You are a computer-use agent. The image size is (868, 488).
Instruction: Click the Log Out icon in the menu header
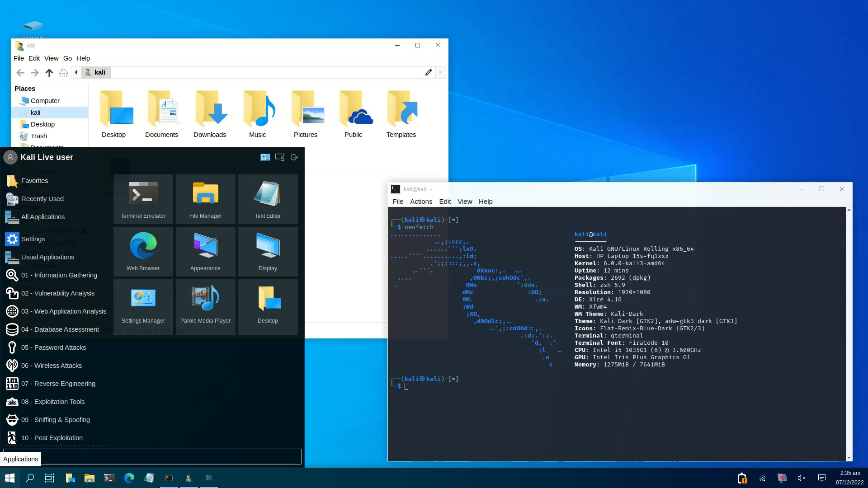pos(294,157)
